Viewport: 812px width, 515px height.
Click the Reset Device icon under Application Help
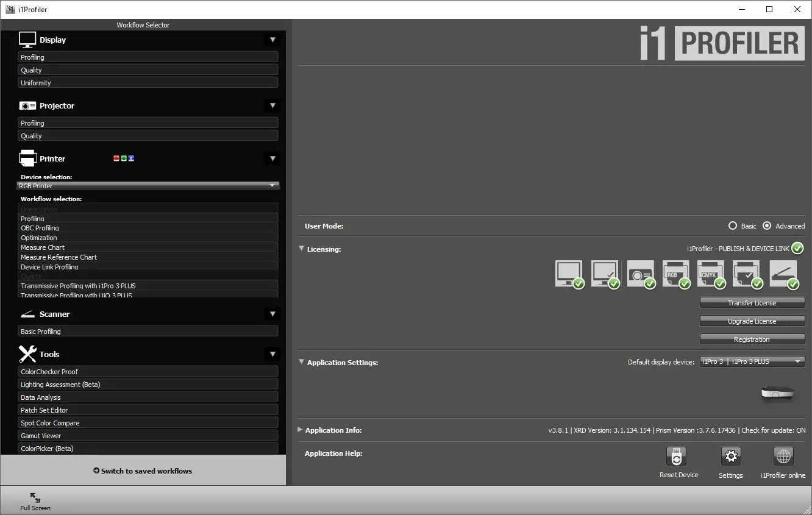pos(676,456)
